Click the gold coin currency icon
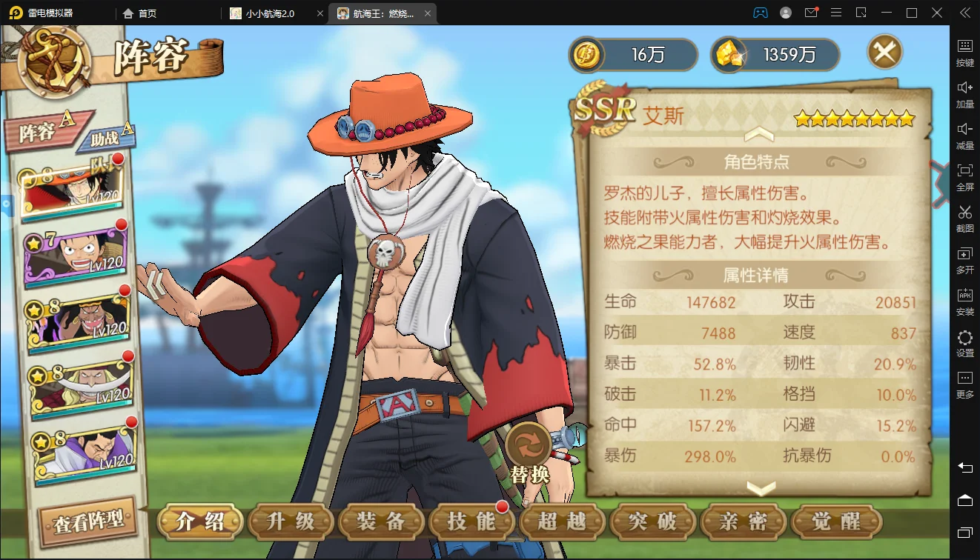 [587, 55]
